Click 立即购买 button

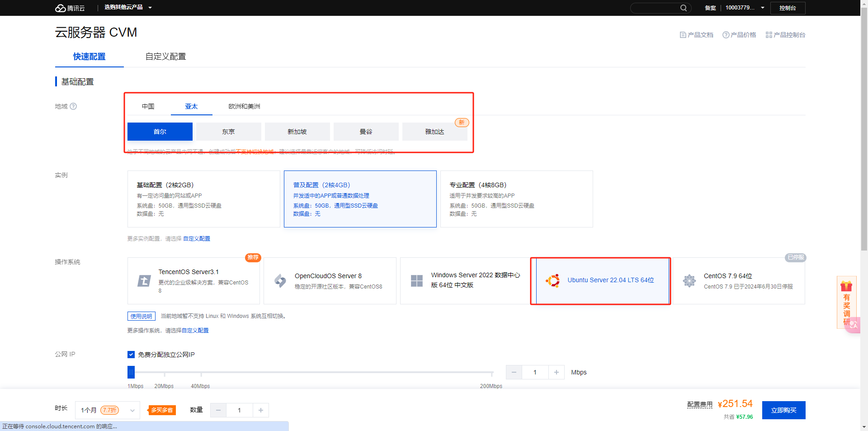[784, 410]
